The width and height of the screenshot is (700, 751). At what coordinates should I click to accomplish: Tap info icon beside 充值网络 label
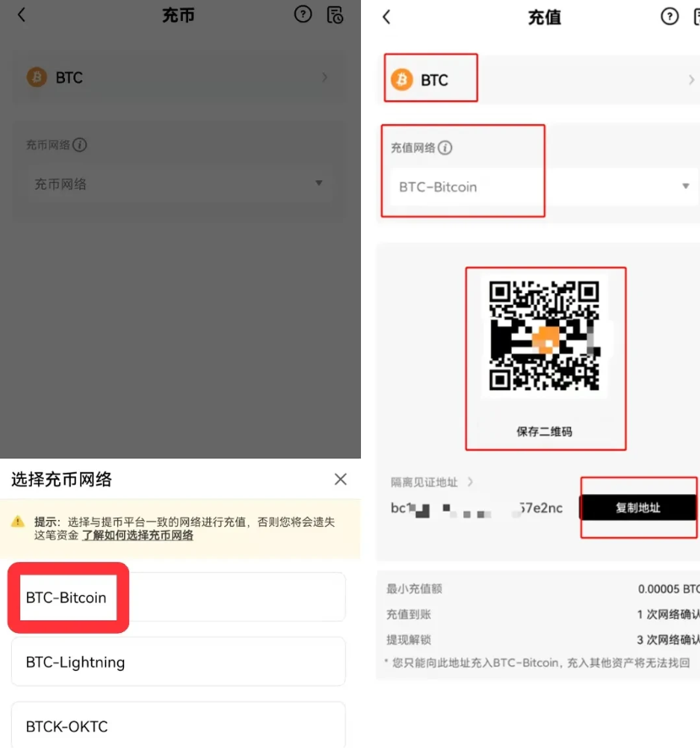point(445,148)
